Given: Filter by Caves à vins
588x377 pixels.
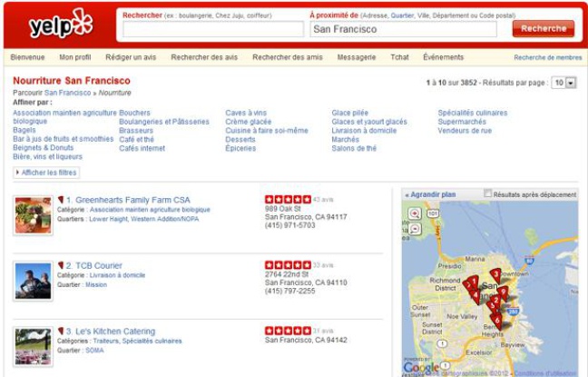Looking at the screenshot, I should click(x=246, y=113).
